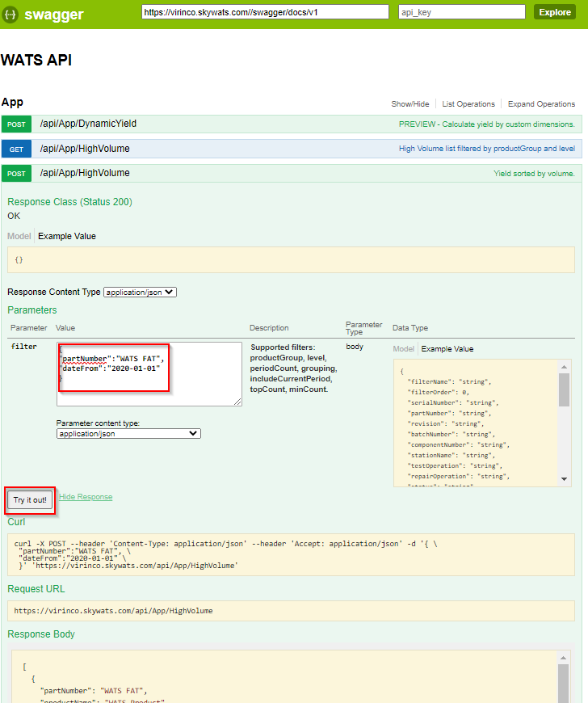This screenshot has width=588, height=703.
Task: Click the example value JSON box
Action: tap(477, 423)
